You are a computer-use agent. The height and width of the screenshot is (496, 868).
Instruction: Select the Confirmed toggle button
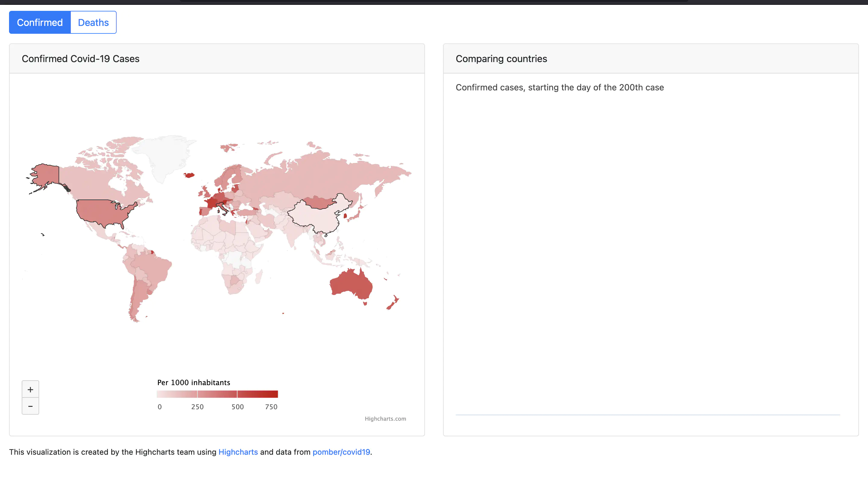point(40,23)
